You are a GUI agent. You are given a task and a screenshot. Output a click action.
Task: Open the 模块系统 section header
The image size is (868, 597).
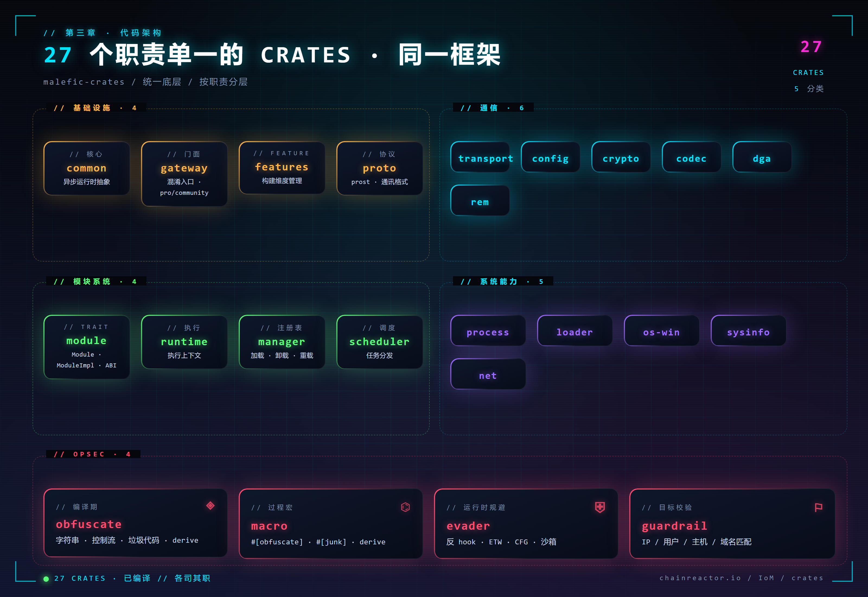(x=95, y=281)
